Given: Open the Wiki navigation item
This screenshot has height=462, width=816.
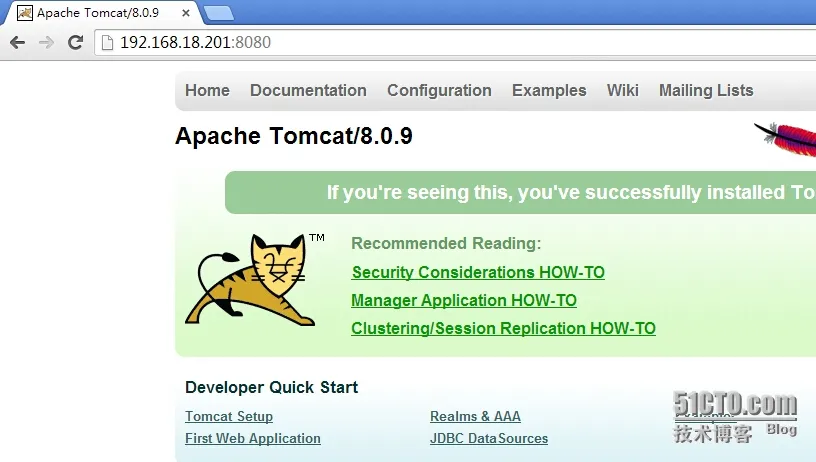Looking at the screenshot, I should tap(622, 91).
